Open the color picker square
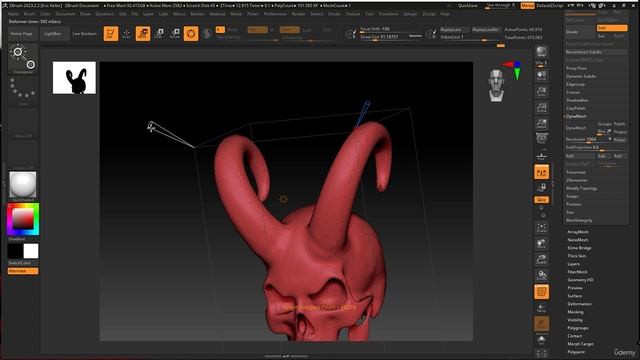The image size is (640, 360). [x=23, y=219]
